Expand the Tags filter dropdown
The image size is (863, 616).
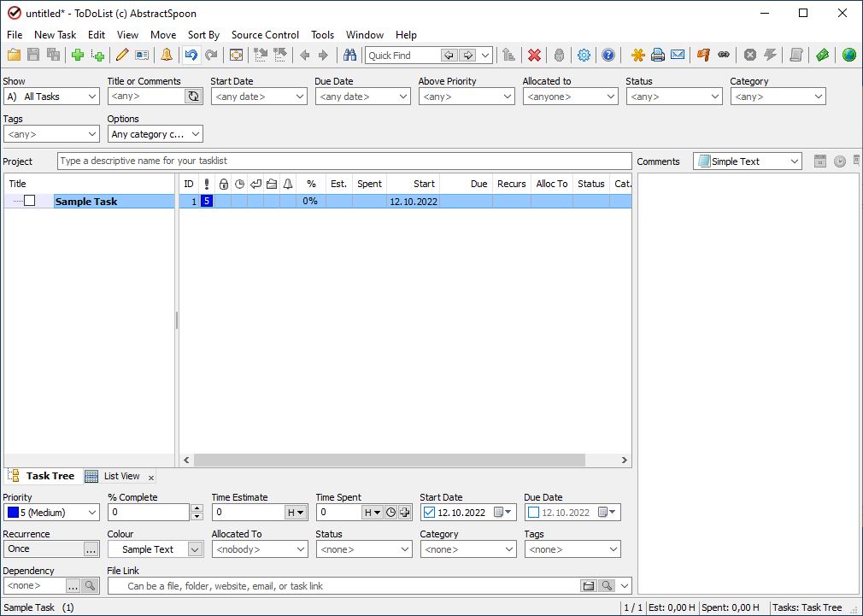[x=51, y=134]
